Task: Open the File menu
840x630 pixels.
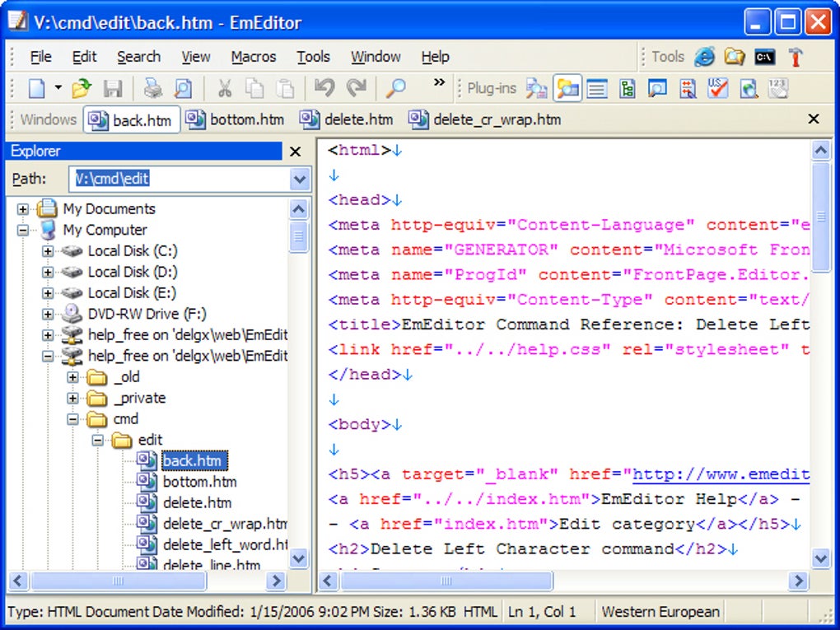Action: [40, 57]
